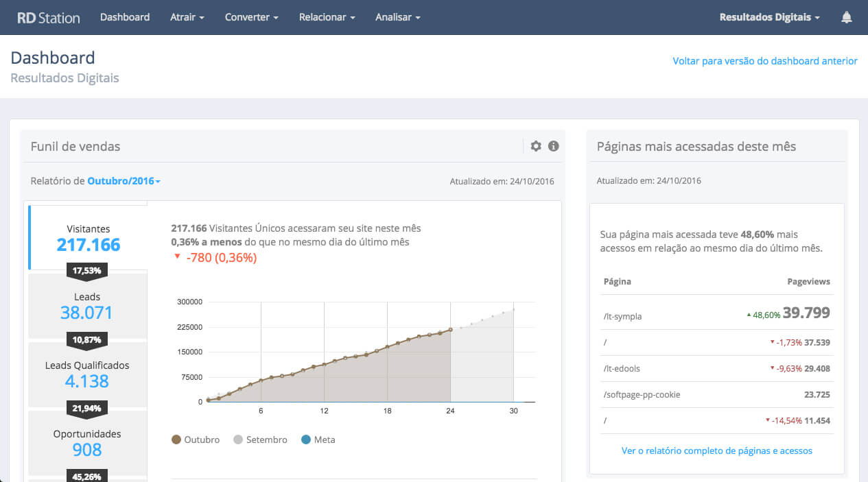
Task: Open the Resultados Digitais account dropdown
Action: point(769,17)
